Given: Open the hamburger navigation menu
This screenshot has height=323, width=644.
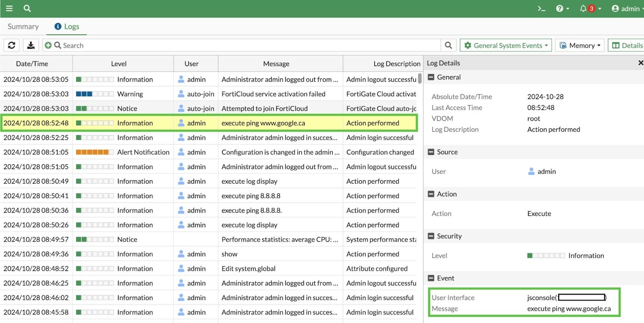Looking at the screenshot, I should [x=9, y=8].
